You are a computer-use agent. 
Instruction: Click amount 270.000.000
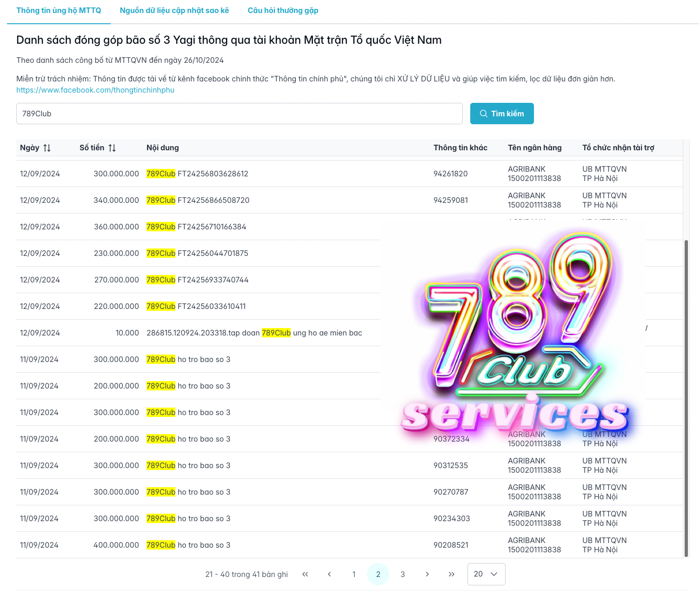click(116, 280)
